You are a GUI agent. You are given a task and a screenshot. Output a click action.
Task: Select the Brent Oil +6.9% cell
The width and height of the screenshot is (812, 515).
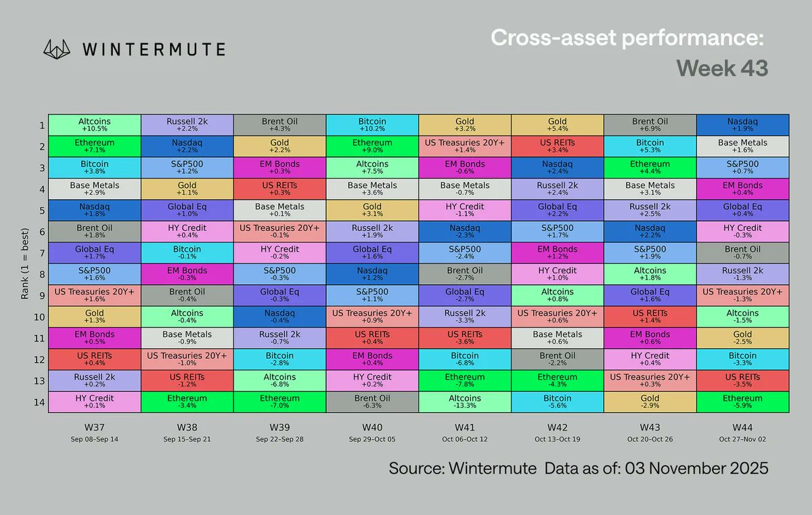point(650,125)
